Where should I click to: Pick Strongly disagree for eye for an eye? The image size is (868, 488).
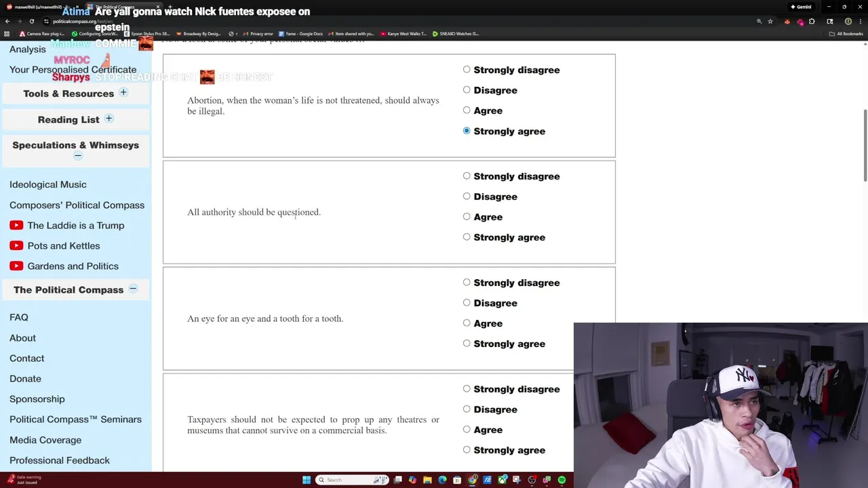click(467, 282)
